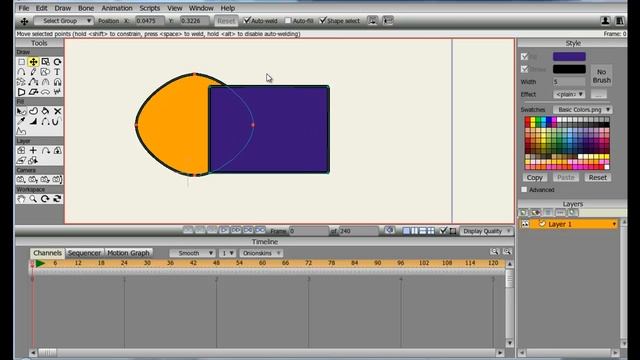Switch to the Channels tab
Screen dimensions: 640x360
click(47, 253)
